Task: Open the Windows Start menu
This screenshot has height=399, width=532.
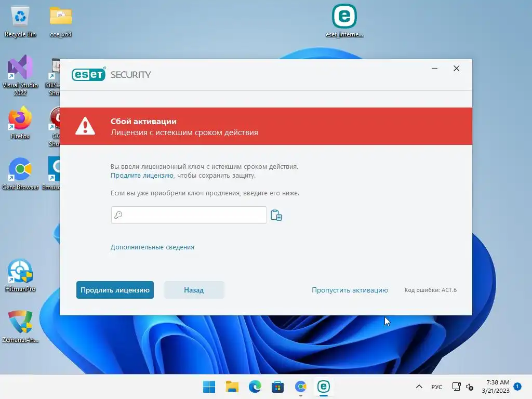Action: pyautogui.click(x=209, y=387)
